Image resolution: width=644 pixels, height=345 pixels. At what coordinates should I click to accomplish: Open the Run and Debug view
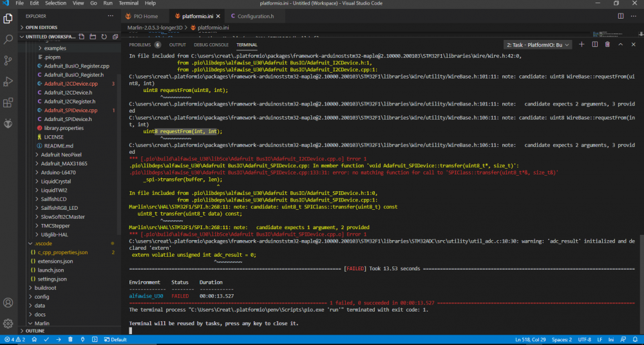pyautogui.click(x=8, y=82)
